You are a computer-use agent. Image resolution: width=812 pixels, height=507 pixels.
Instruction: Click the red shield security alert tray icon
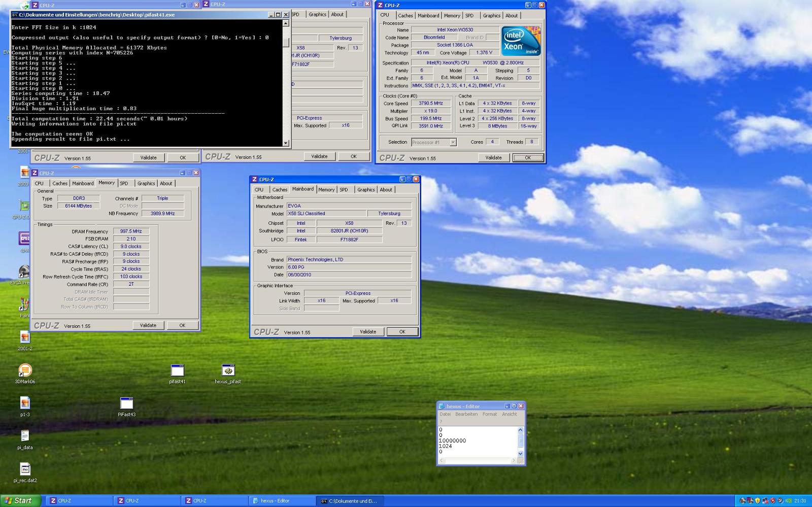click(773, 500)
